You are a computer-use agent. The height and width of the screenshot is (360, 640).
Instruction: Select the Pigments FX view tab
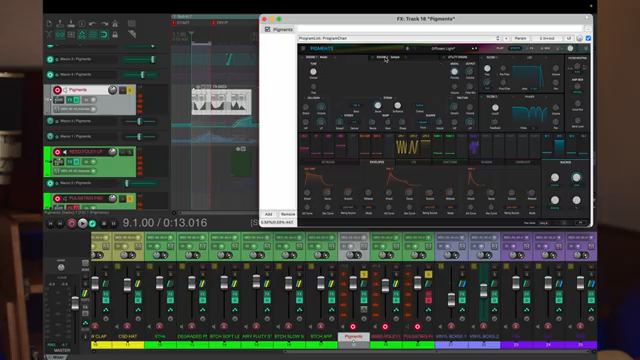click(529, 48)
